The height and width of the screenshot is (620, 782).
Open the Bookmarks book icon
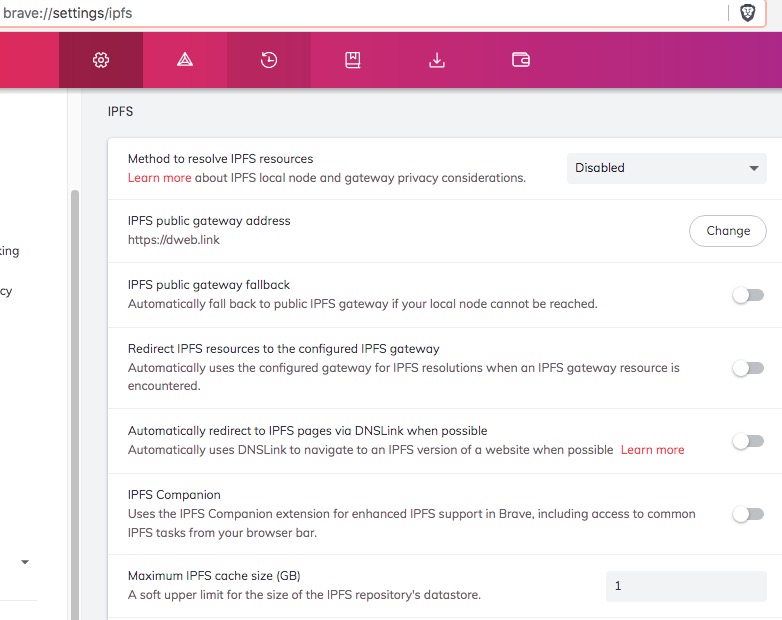click(x=353, y=60)
